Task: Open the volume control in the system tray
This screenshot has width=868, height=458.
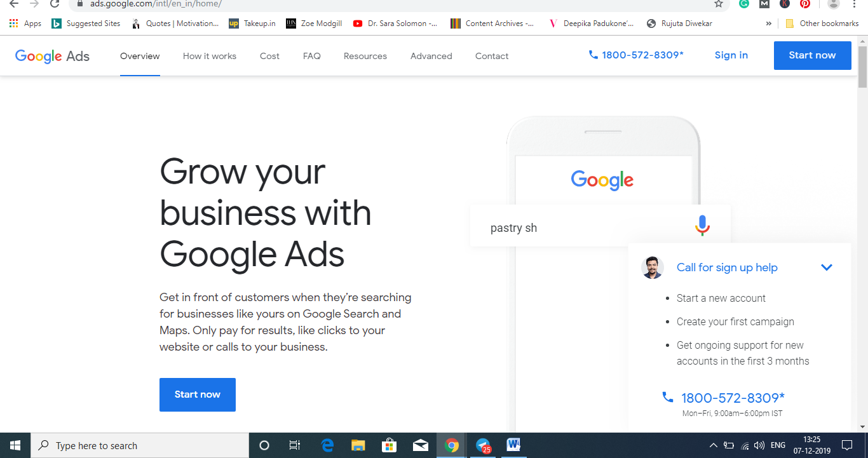Action: pos(759,445)
